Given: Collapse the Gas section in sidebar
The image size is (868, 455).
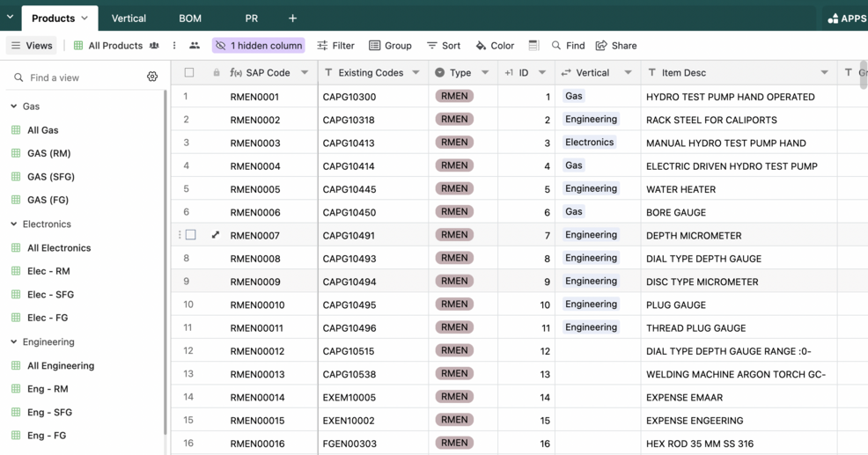Looking at the screenshot, I should click(14, 106).
